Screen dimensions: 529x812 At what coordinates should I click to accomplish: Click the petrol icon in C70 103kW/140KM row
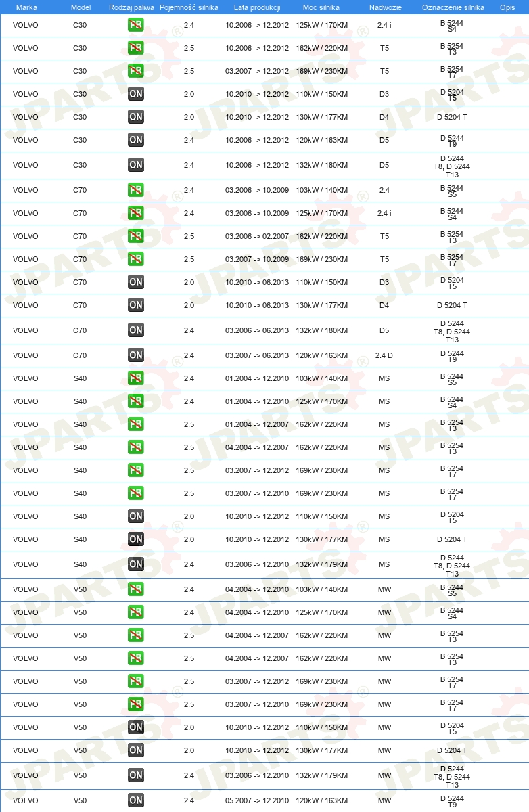coord(136,191)
